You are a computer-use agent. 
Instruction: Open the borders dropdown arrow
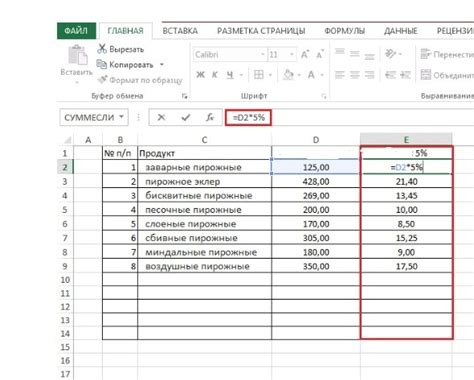point(270,75)
